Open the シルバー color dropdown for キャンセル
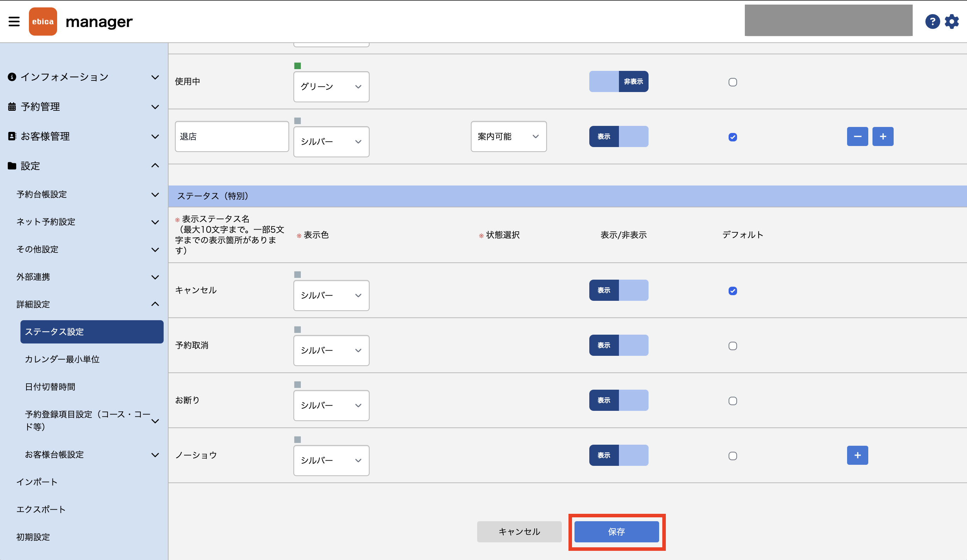 click(332, 296)
